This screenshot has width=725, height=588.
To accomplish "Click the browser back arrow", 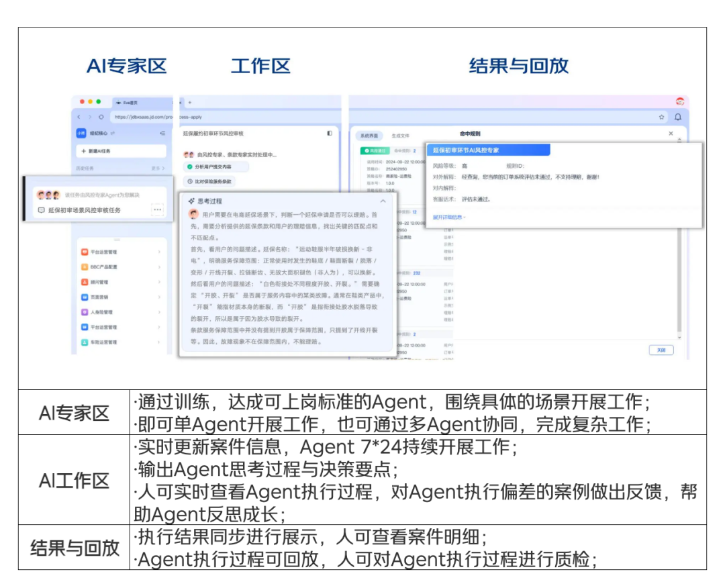I will (79, 117).
